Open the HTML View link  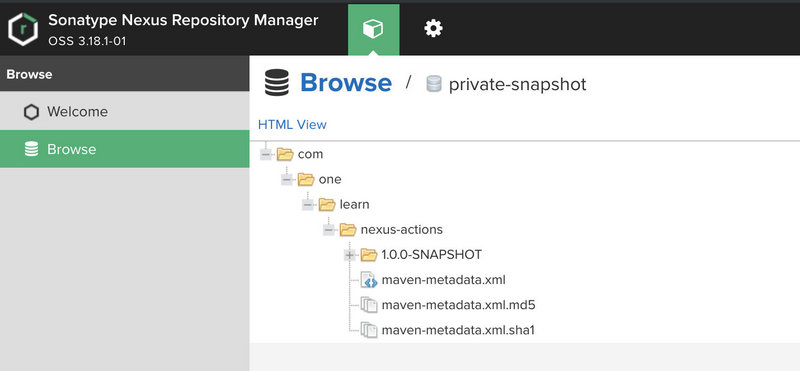point(292,125)
